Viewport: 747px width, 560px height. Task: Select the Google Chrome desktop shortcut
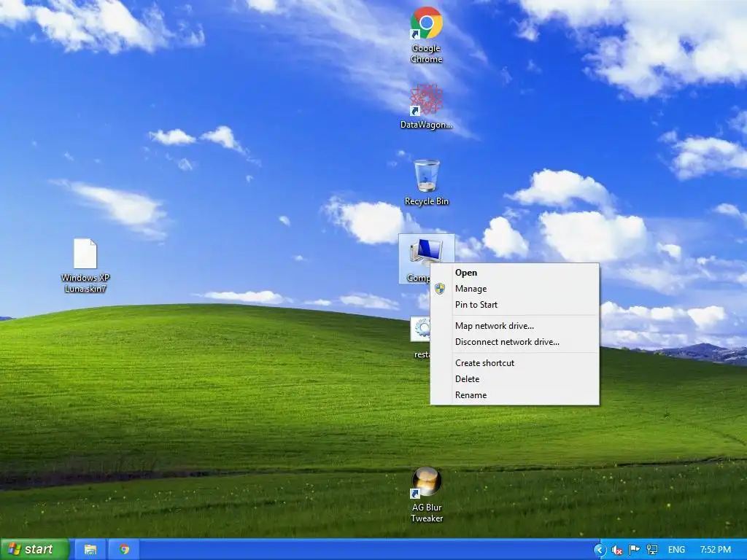click(426, 35)
